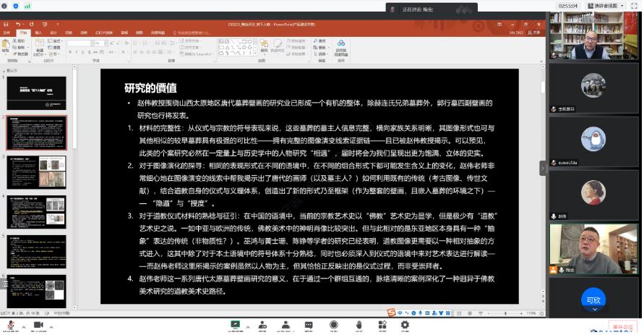
Task: Check the green network signal icon
Action: pos(27,7)
